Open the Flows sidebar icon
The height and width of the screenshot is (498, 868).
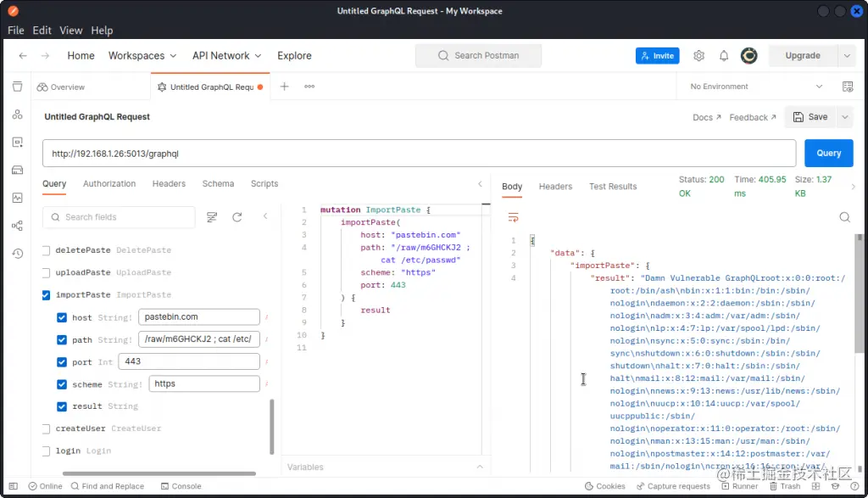click(x=17, y=226)
